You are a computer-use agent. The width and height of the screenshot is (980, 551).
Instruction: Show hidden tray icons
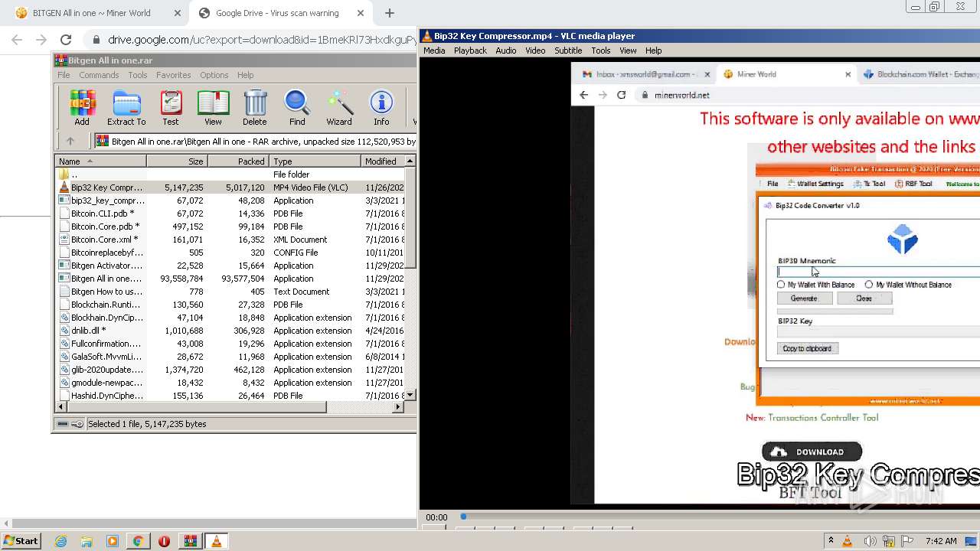click(x=831, y=541)
